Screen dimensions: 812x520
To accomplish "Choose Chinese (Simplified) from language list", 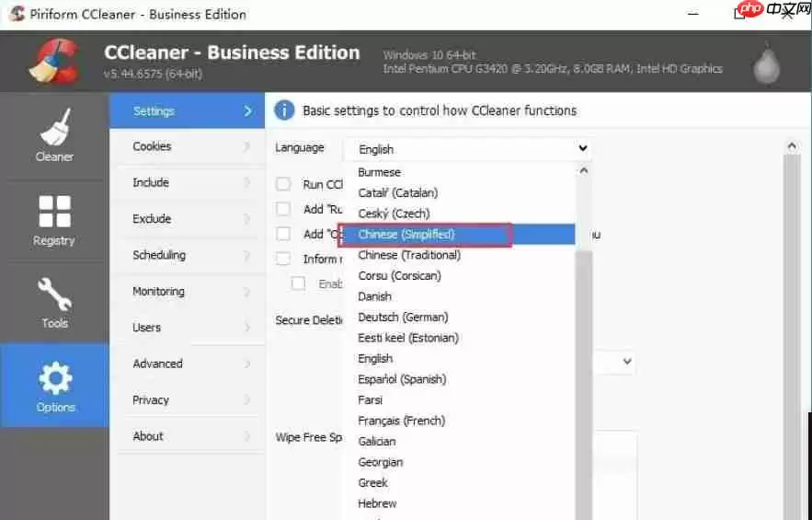I will point(406,235).
